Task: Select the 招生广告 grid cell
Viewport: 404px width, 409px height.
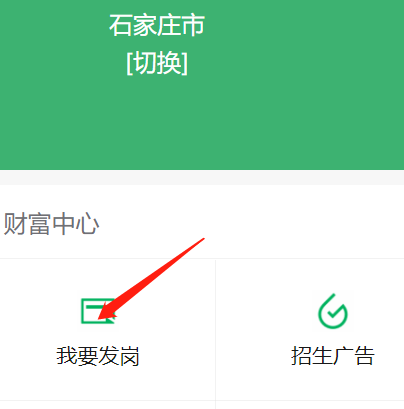Action: click(310, 329)
